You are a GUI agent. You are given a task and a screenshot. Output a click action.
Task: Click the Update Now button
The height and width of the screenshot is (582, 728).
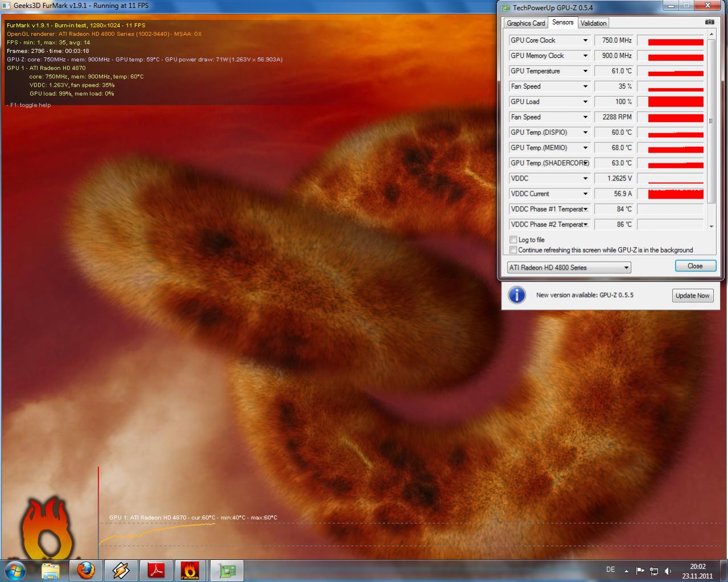tap(693, 295)
